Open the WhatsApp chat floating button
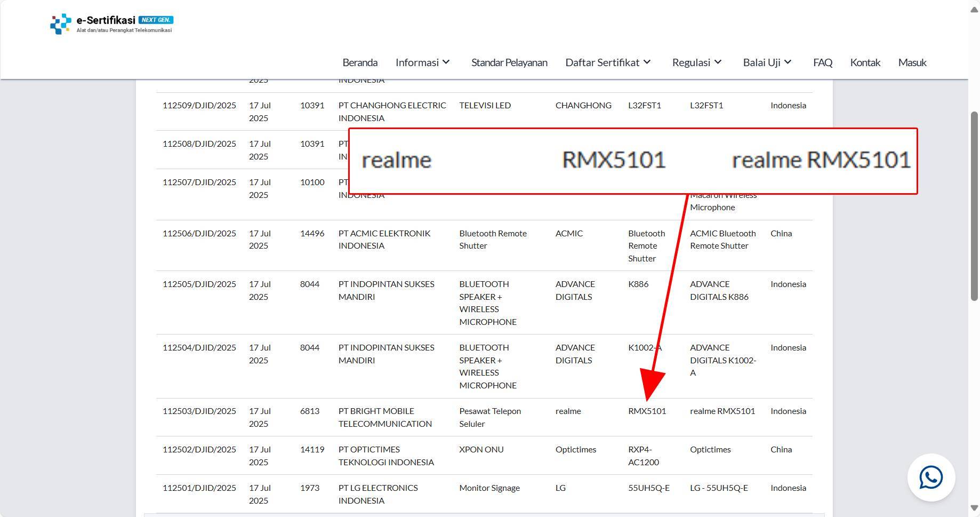The width and height of the screenshot is (980, 517). [x=931, y=477]
